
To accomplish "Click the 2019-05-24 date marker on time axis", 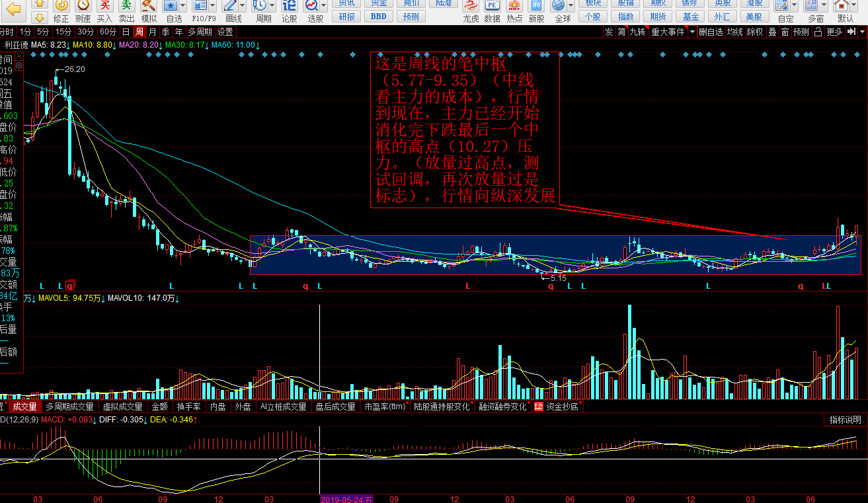I will (x=347, y=498).
